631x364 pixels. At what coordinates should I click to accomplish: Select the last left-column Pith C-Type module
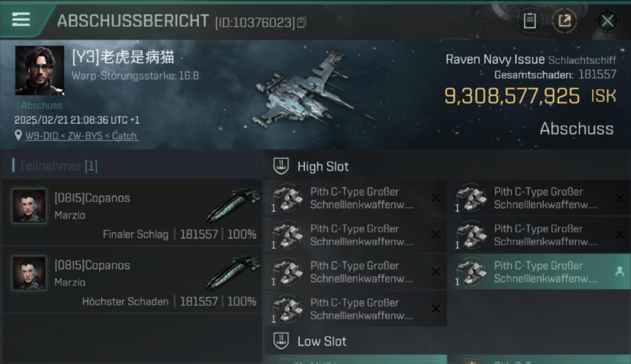point(356,309)
